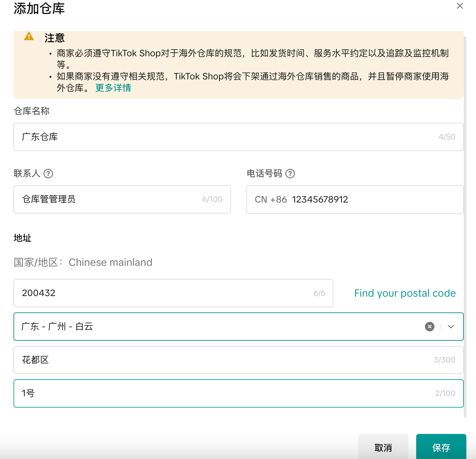This screenshot has width=476, height=459.
Task: Click the 添加仓库 dialog title
Action: click(x=39, y=8)
